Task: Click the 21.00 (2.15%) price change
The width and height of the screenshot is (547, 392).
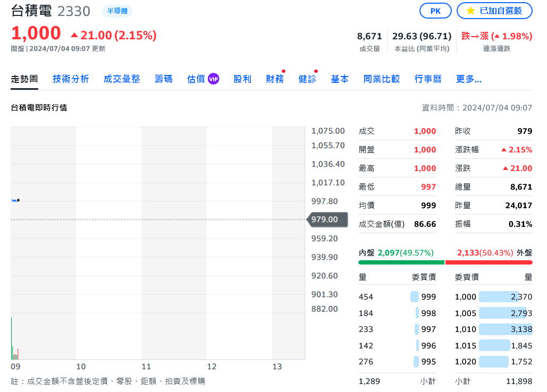Action: pyautogui.click(x=114, y=35)
